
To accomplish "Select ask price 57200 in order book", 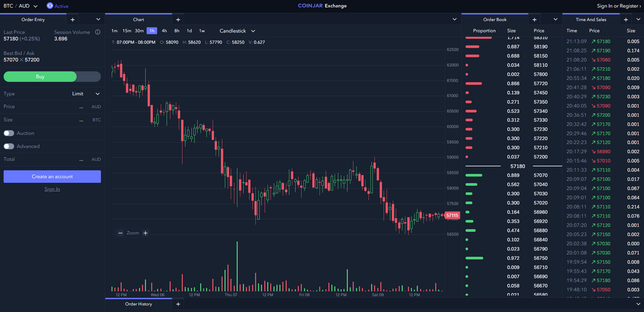I will [541, 157].
